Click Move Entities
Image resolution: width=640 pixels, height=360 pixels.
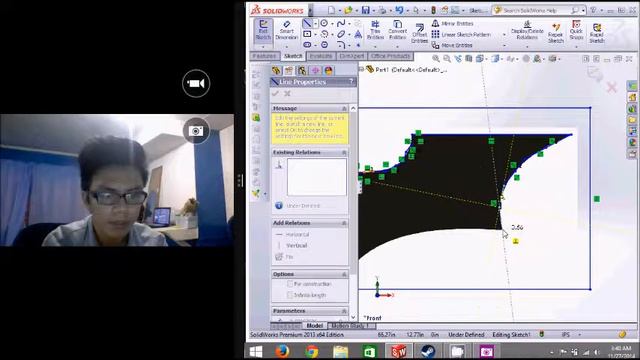coord(452,45)
